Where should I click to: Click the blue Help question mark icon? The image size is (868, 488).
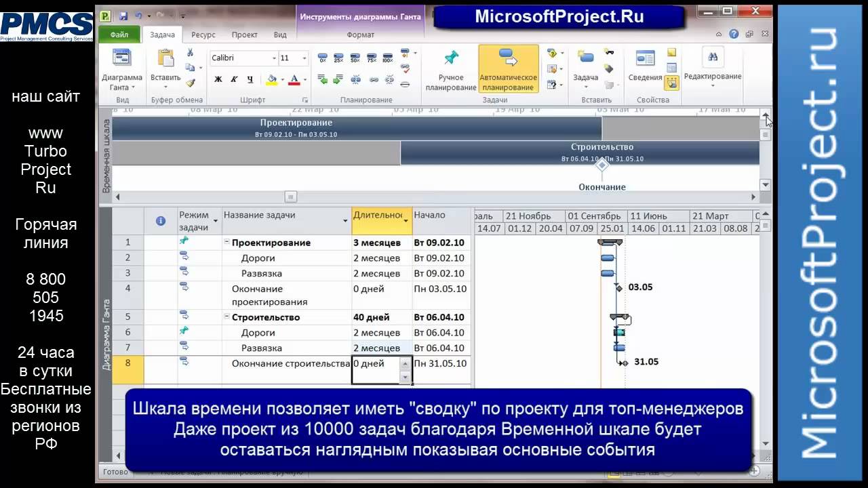pos(734,34)
